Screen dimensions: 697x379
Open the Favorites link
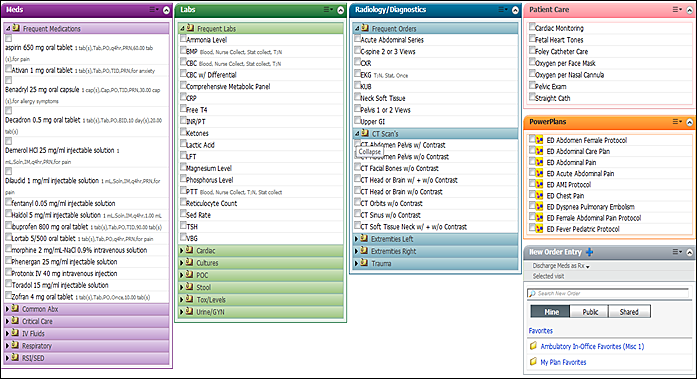[x=541, y=331]
